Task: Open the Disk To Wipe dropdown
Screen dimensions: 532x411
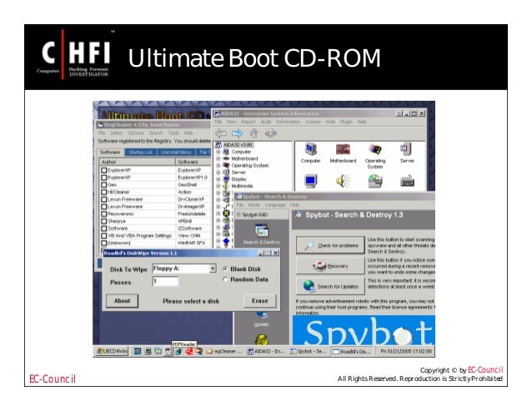Action: click(213, 268)
